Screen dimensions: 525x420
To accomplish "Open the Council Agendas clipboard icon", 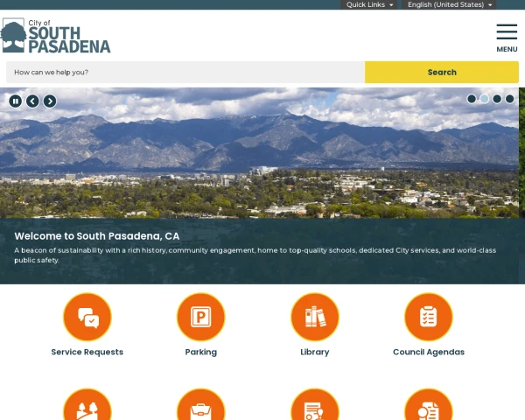I will coord(429,317).
